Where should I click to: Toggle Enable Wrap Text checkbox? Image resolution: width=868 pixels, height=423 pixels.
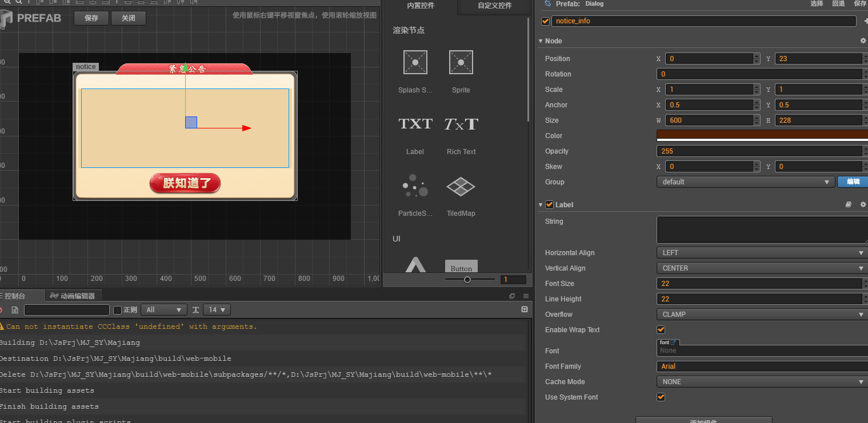(x=661, y=329)
